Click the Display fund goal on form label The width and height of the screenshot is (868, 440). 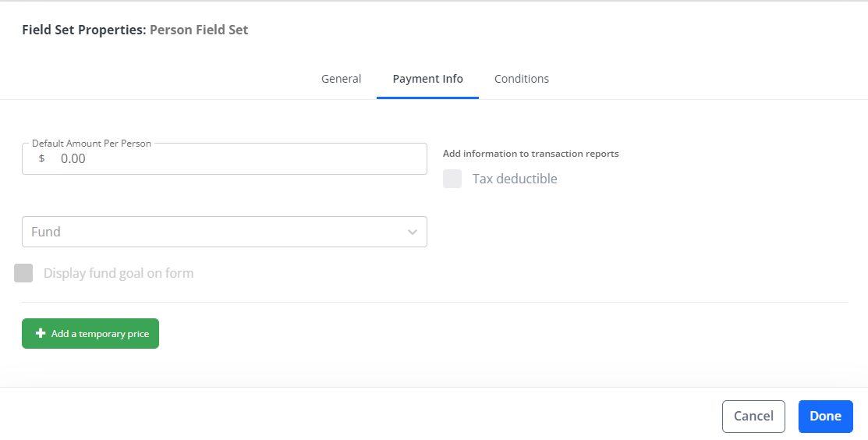pos(119,273)
